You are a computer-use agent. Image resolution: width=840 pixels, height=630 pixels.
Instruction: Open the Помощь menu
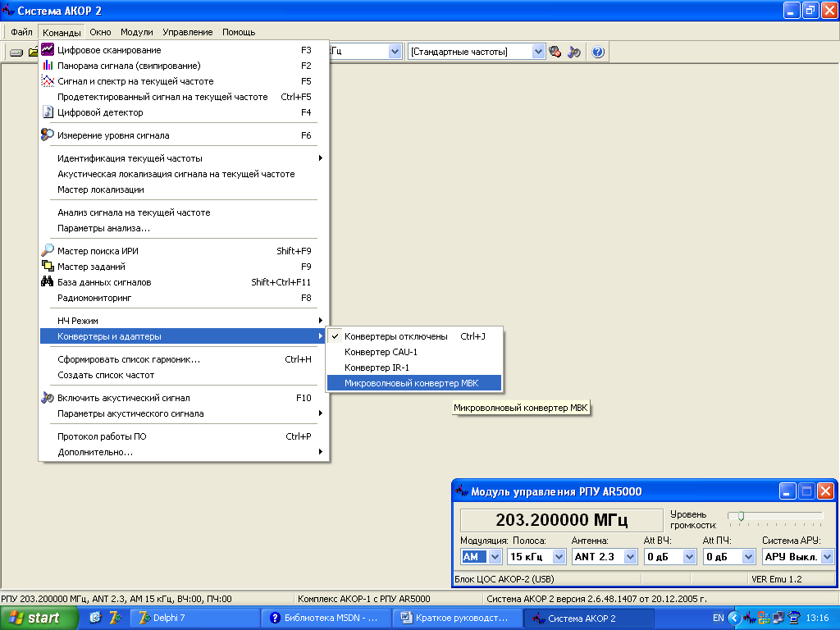[x=239, y=32]
